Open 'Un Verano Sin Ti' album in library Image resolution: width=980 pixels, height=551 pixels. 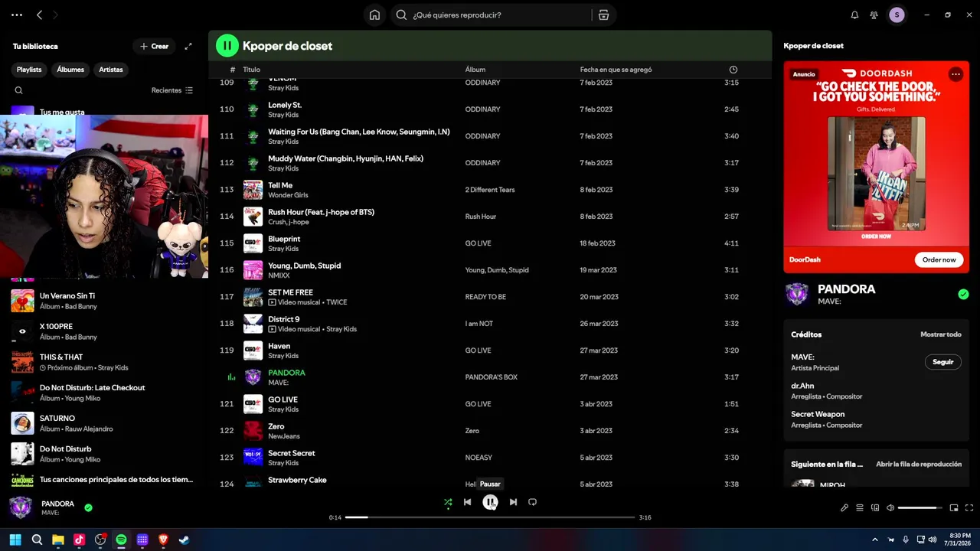click(x=104, y=301)
